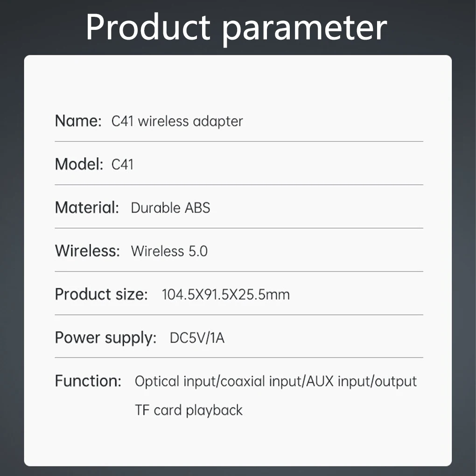Select the "Product size:" field label
Screen dimensions: 476x476
pos(101,294)
